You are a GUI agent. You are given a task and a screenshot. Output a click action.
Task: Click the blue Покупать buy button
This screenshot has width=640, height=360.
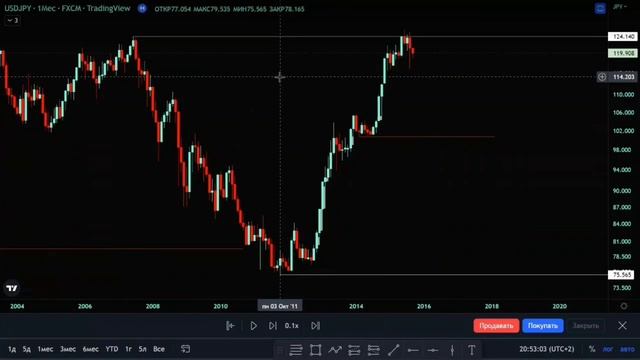pyautogui.click(x=543, y=326)
